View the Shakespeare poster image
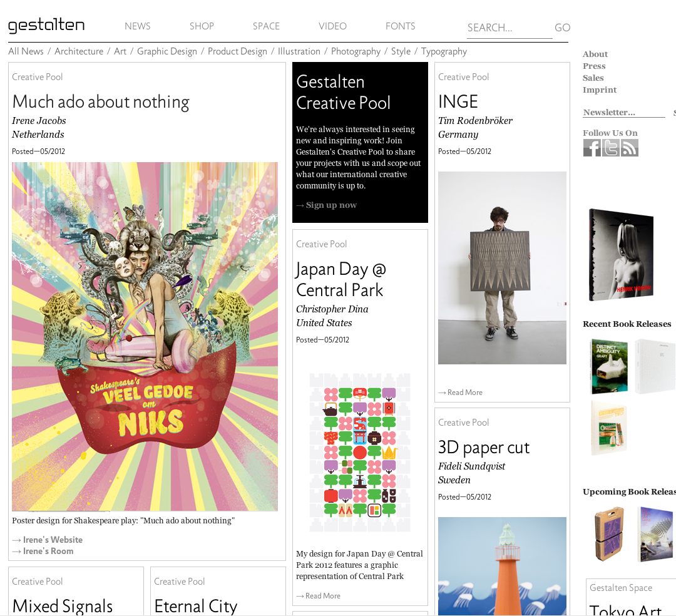 (x=145, y=337)
